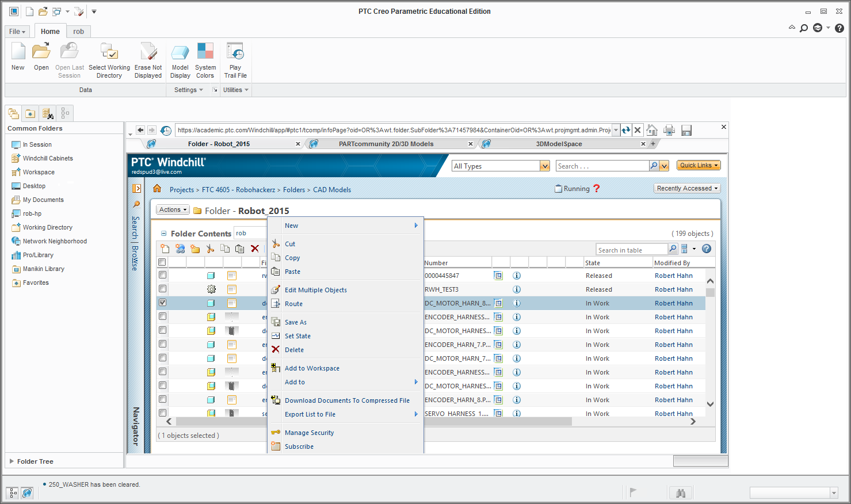Toggle select-all checkbox in table header
851x504 pixels.
click(162, 262)
